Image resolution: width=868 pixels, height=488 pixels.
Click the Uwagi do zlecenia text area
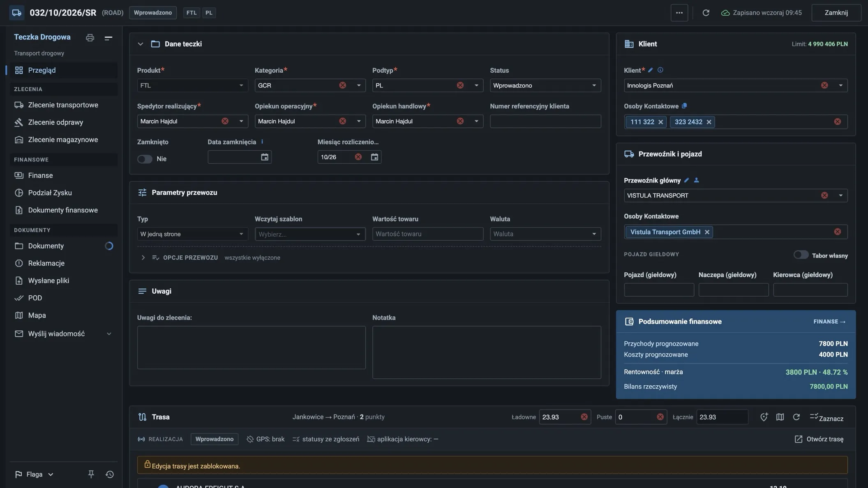click(251, 348)
